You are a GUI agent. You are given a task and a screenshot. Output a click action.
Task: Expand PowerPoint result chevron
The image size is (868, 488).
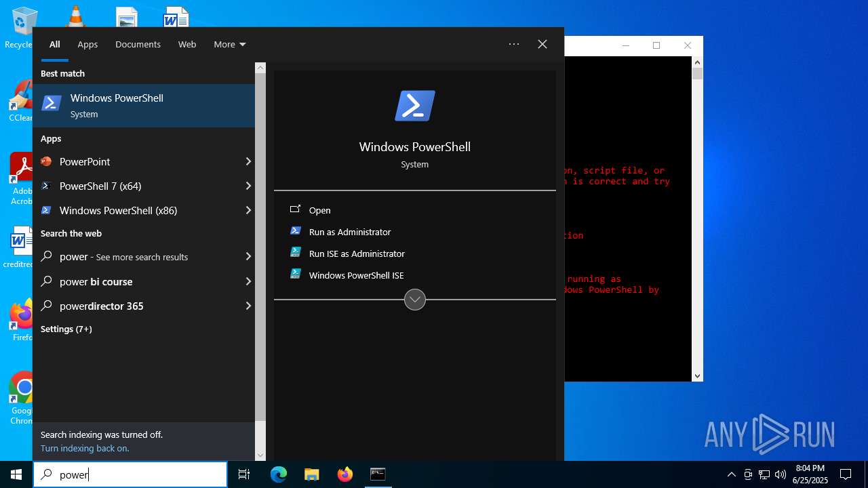click(x=248, y=161)
